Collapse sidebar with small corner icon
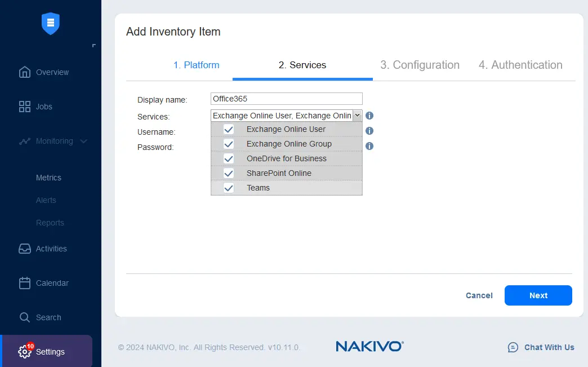Viewport: 588px width, 367px height. tap(93, 46)
